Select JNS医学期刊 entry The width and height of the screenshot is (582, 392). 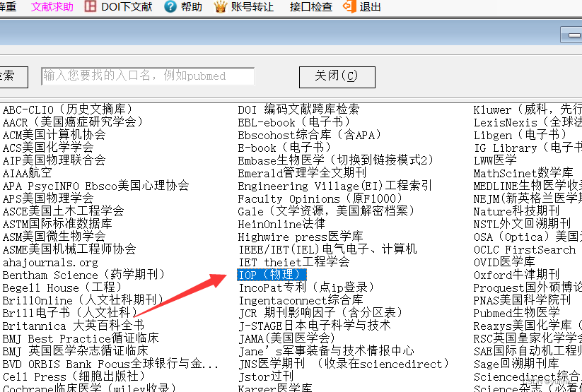pyautogui.click(x=344, y=364)
